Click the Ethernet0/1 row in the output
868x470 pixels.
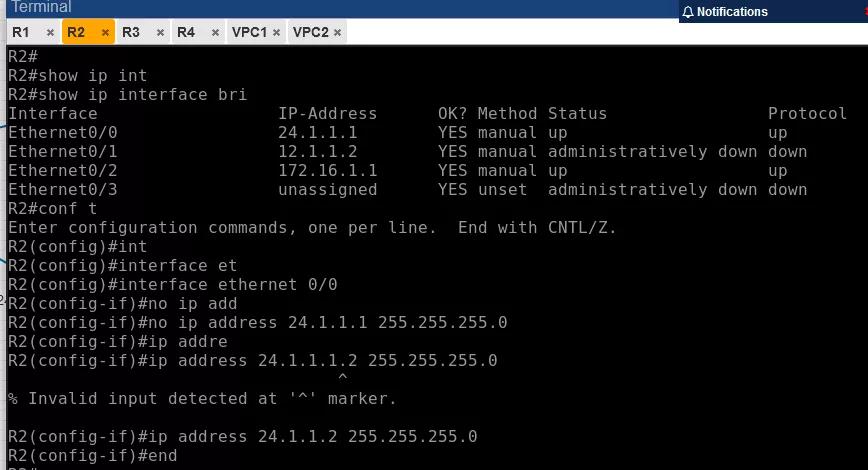click(x=63, y=152)
